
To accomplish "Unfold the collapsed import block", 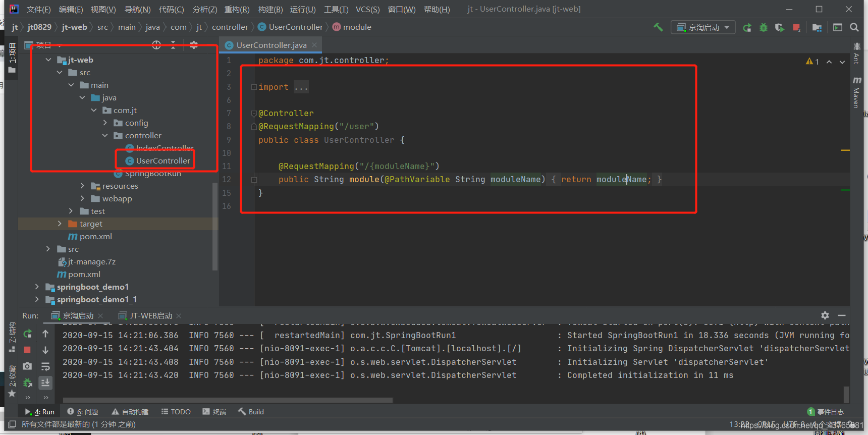I will coord(254,87).
